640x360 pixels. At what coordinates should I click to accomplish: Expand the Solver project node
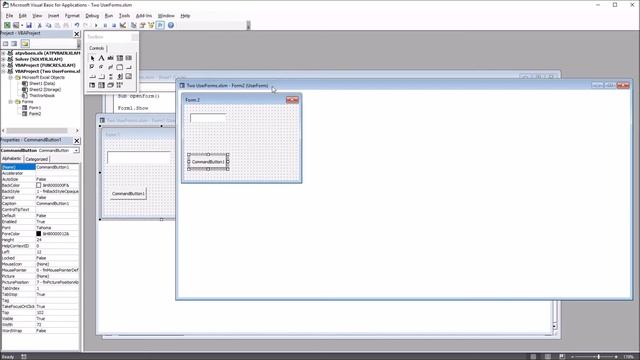click(3, 59)
